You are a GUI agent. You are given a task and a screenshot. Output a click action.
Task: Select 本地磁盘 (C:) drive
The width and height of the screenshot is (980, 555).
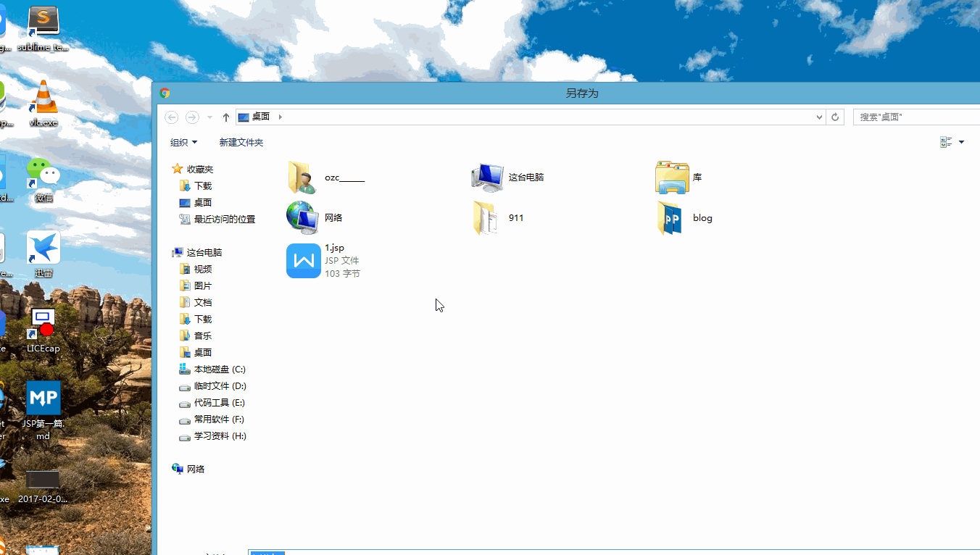tap(212, 370)
